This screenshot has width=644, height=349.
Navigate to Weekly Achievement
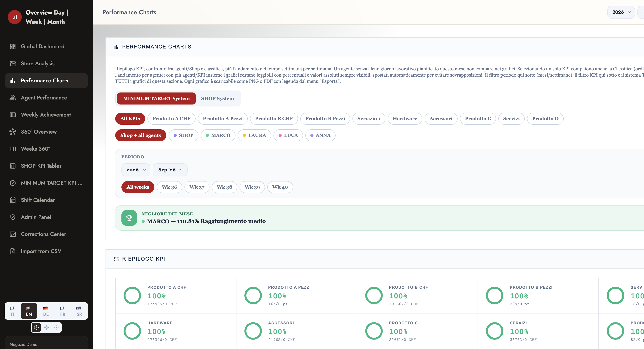(46, 115)
